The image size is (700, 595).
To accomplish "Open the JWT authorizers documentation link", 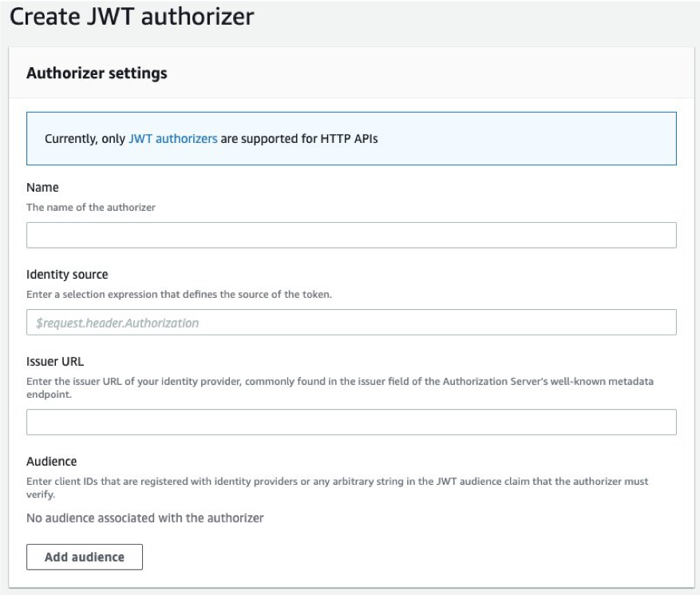I will [x=172, y=137].
